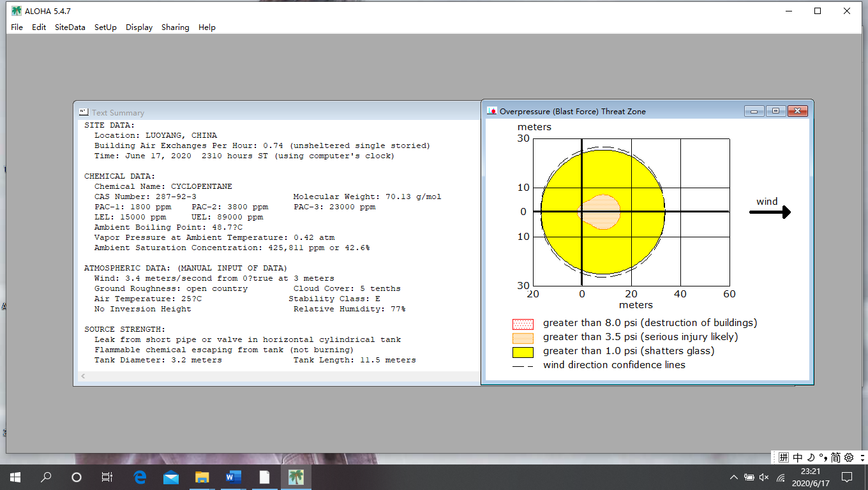
Task: Open the Sharing menu
Action: point(175,27)
